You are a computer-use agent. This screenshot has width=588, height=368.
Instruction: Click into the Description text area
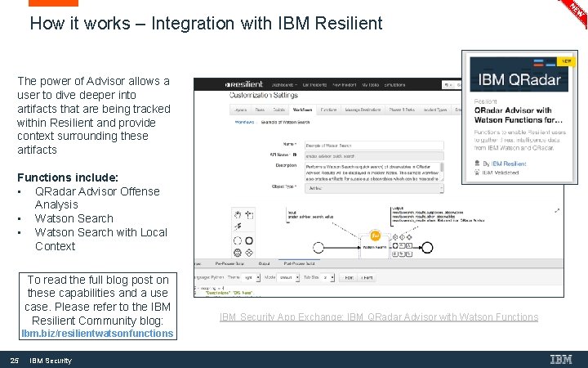pyautogui.click(x=372, y=173)
